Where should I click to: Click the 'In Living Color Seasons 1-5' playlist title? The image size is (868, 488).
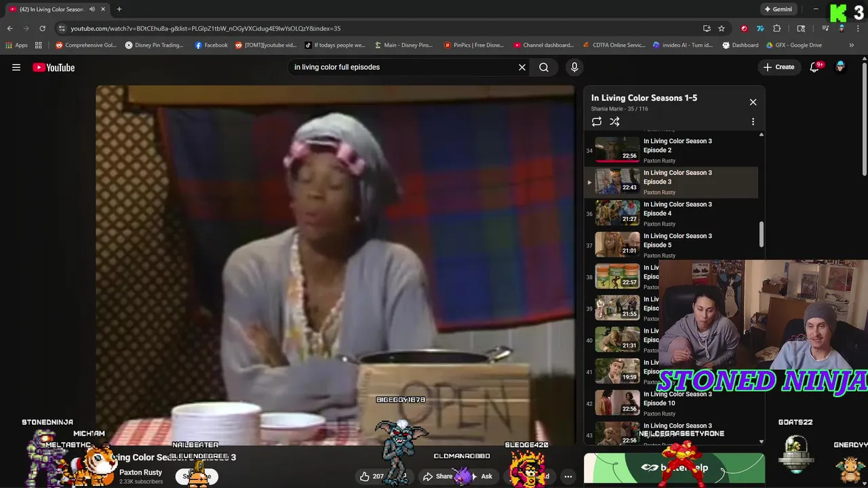(x=644, y=98)
